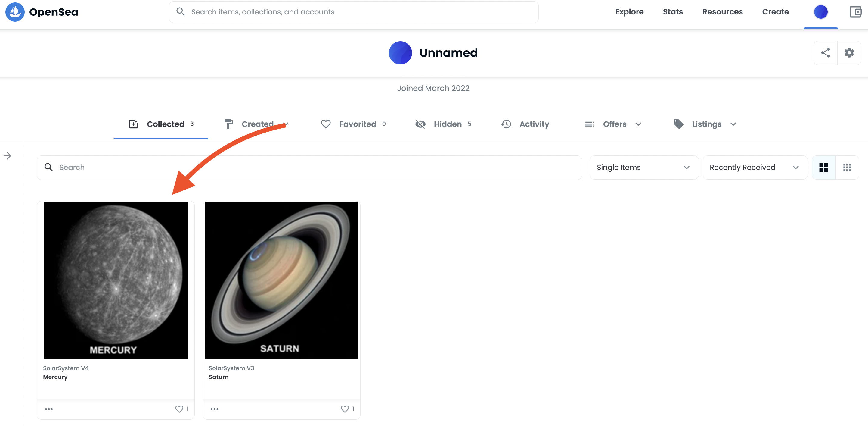Favorite the Saturn NFT heart
Viewport: 868px width, 426px height.
(344, 409)
